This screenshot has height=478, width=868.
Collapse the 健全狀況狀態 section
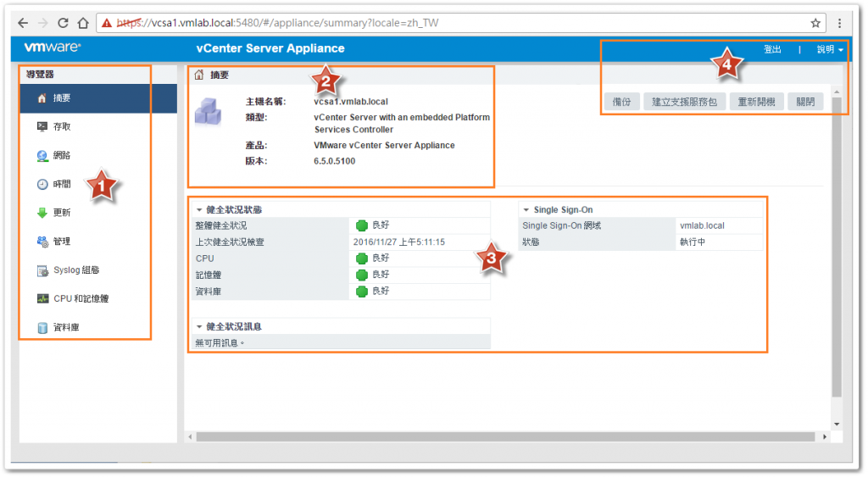click(199, 209)
